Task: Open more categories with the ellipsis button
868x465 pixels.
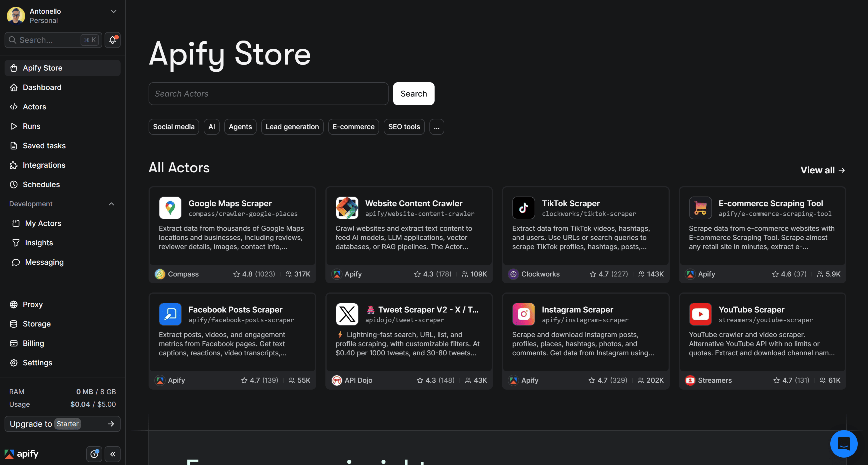Action: pos(437,127)
